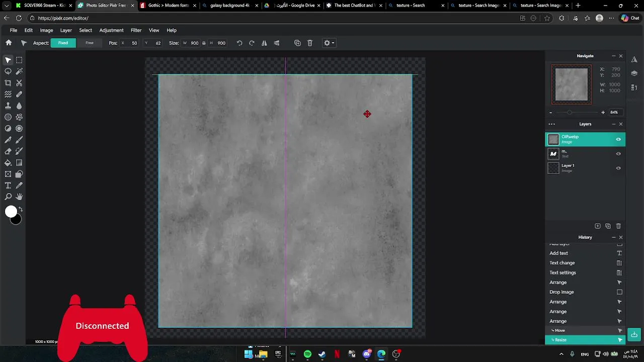
Task: Select the Eyedropper color picker tool
Action: coord(19,186)
